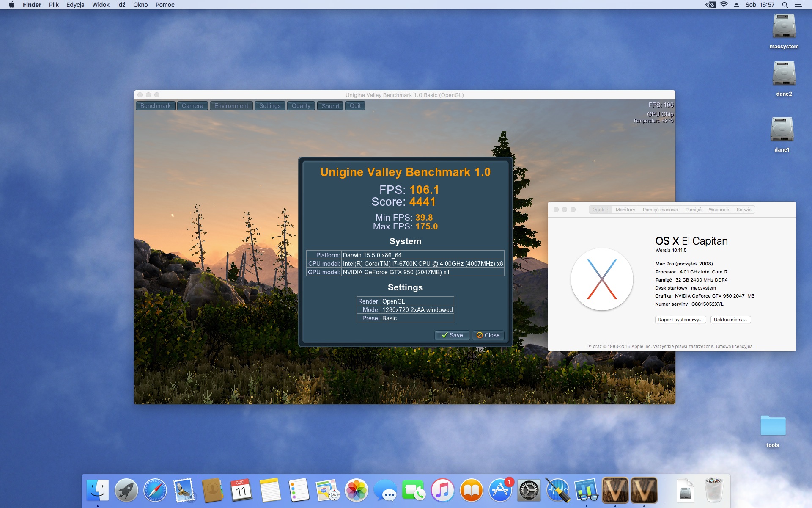Click the Umowa licencyjna link
This screenshot has width=812, height=508.
click(x=734, y=346)
